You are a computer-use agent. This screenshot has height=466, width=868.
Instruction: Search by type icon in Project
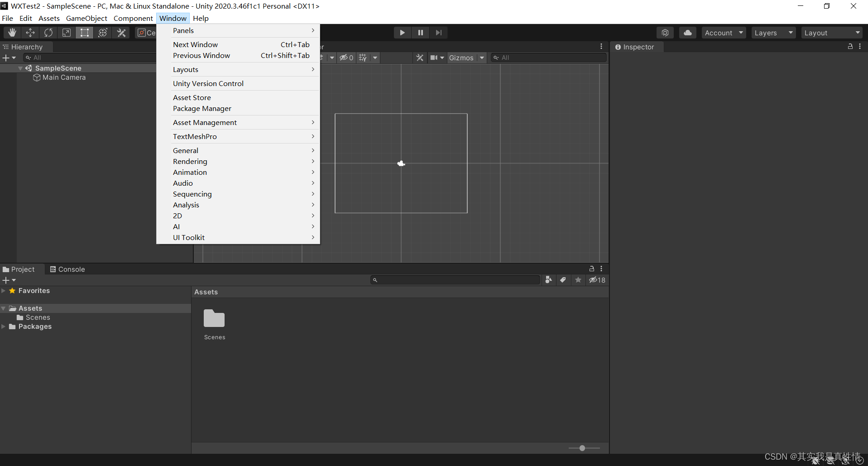point(548,280)
